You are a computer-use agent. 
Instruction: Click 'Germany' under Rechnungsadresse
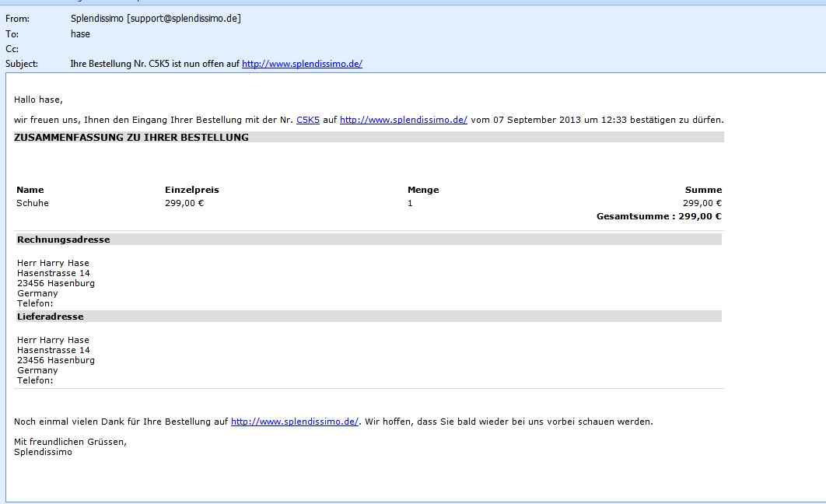pos(37,293)
